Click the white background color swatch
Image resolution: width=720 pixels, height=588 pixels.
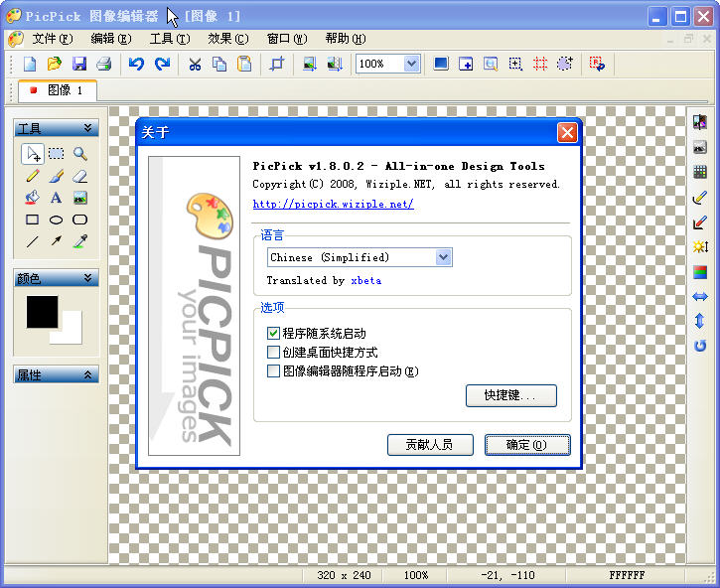coord(71,332)
